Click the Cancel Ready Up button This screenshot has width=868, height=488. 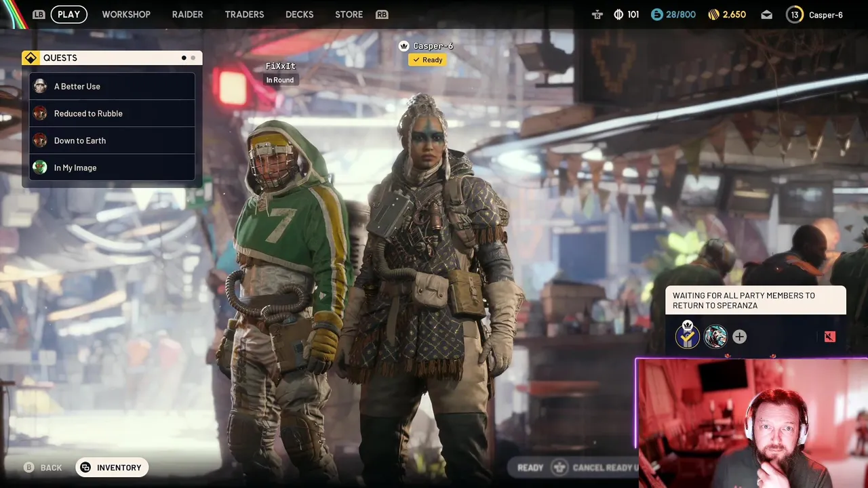click(x=606, y=468)
